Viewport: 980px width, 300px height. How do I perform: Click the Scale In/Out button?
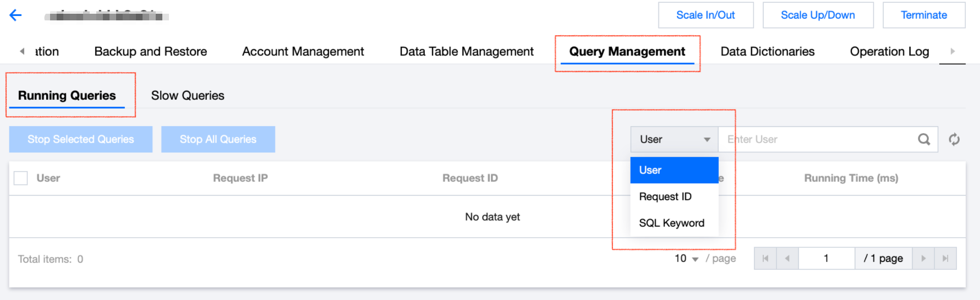(x=705, y=15)
